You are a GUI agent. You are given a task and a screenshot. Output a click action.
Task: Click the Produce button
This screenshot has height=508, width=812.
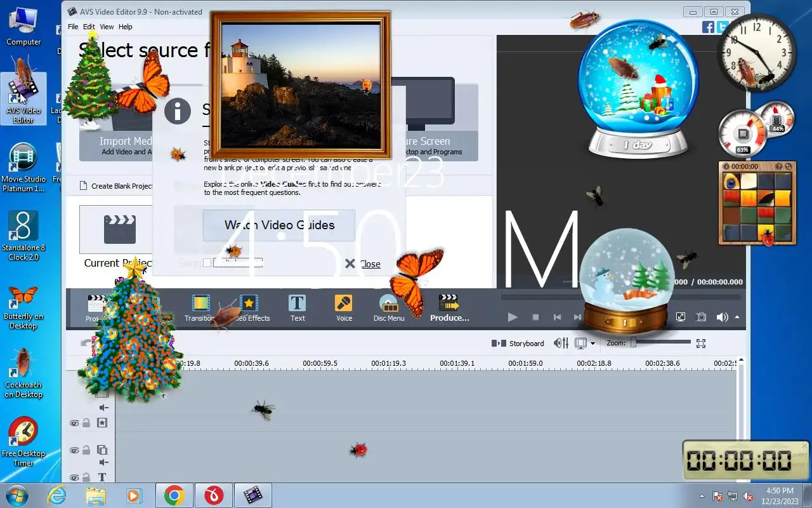[449, 308]
